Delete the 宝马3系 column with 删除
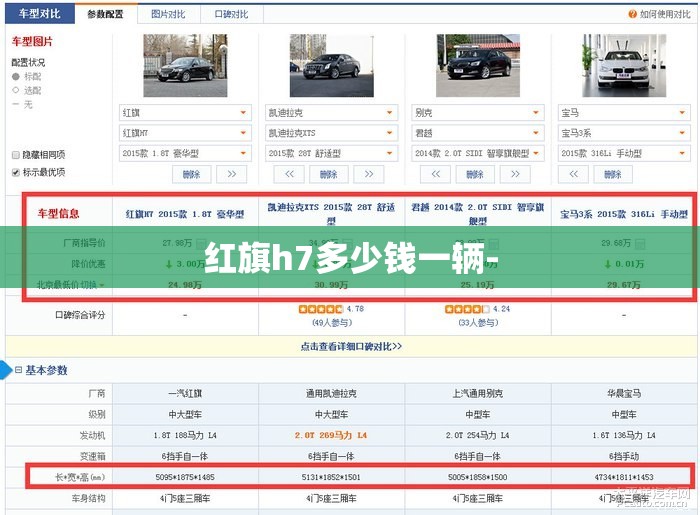The image size is (700, 515). 613,174
